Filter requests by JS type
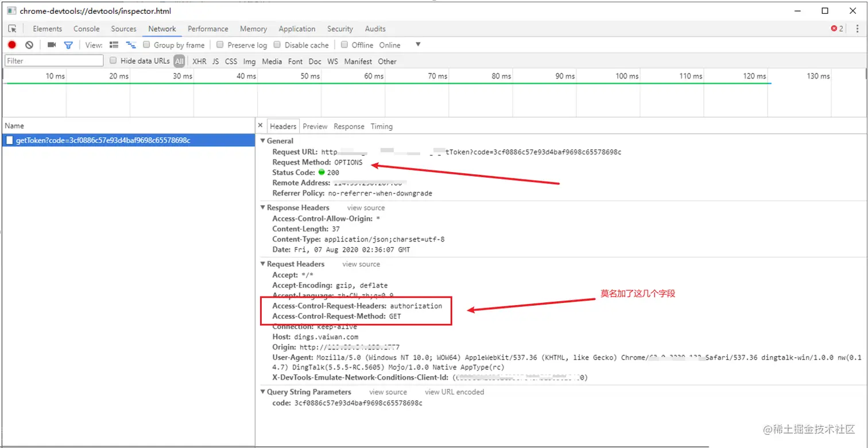This screenshot has width=868, height=448. click(x=216, y=61)
